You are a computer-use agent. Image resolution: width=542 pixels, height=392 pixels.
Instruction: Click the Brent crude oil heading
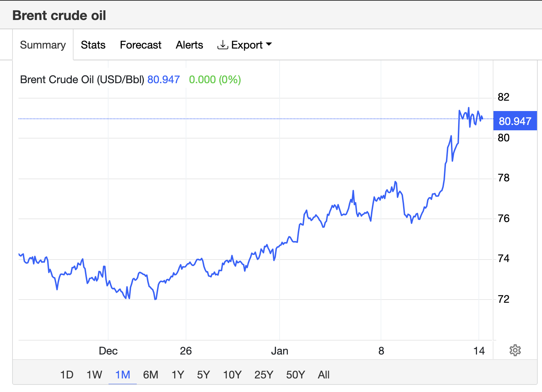coord(59,15)
